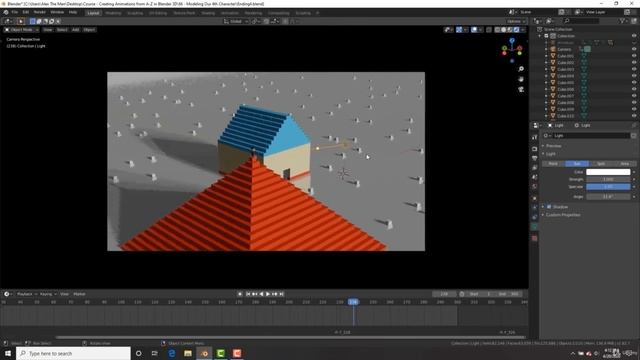
Task: Set light type to Area
Action: 624,163
